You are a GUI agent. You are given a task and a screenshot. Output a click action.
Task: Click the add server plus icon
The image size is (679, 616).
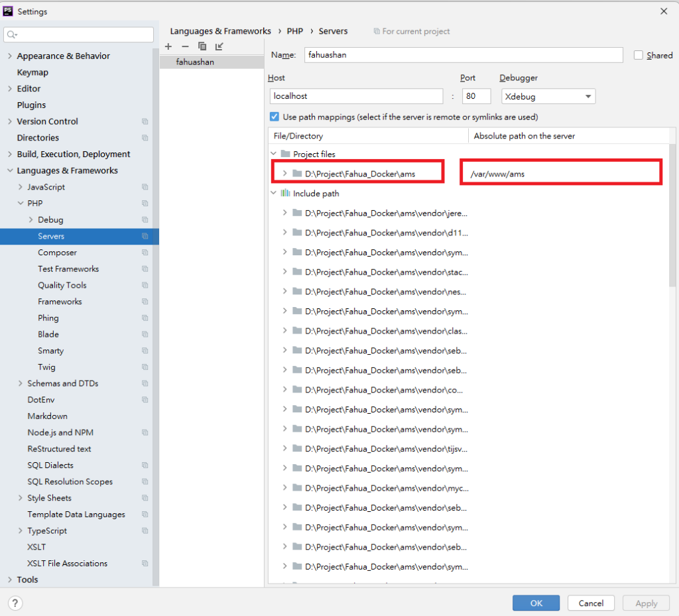pos(168,46)
